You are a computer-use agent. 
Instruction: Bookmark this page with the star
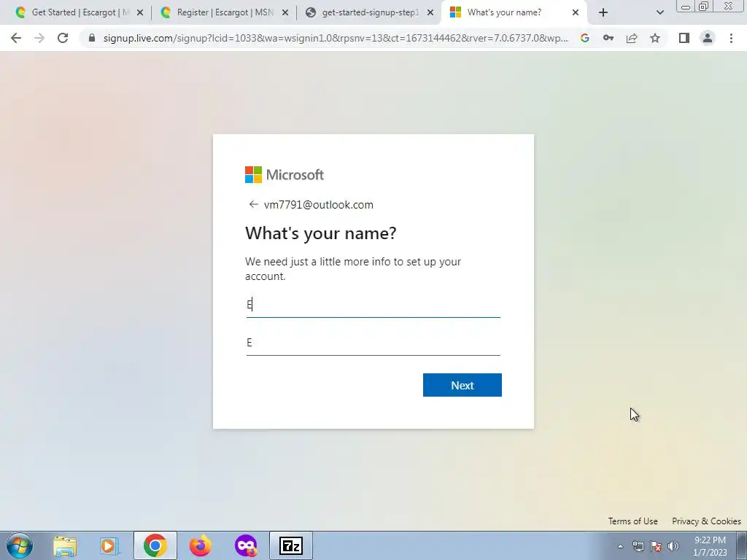655,38
